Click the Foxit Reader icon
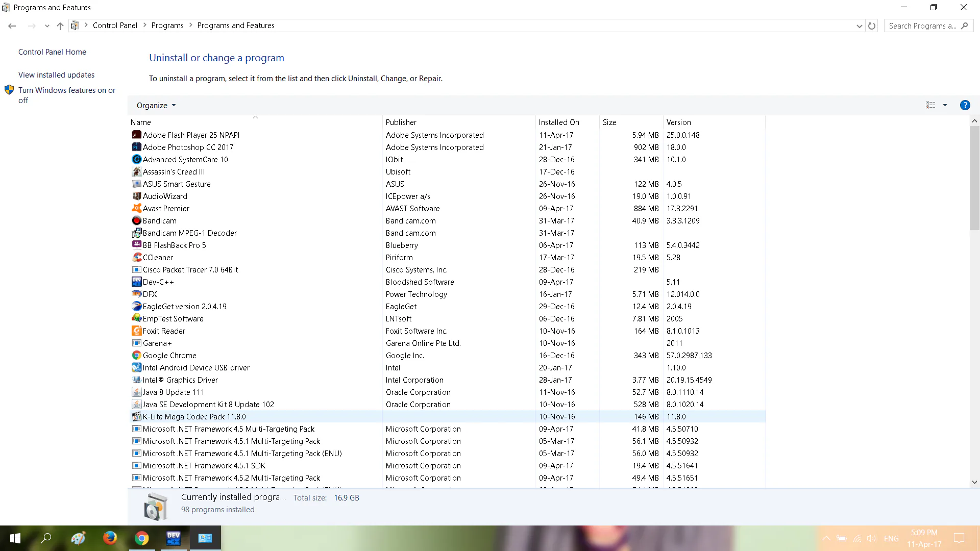 click(x=136, y=331)
